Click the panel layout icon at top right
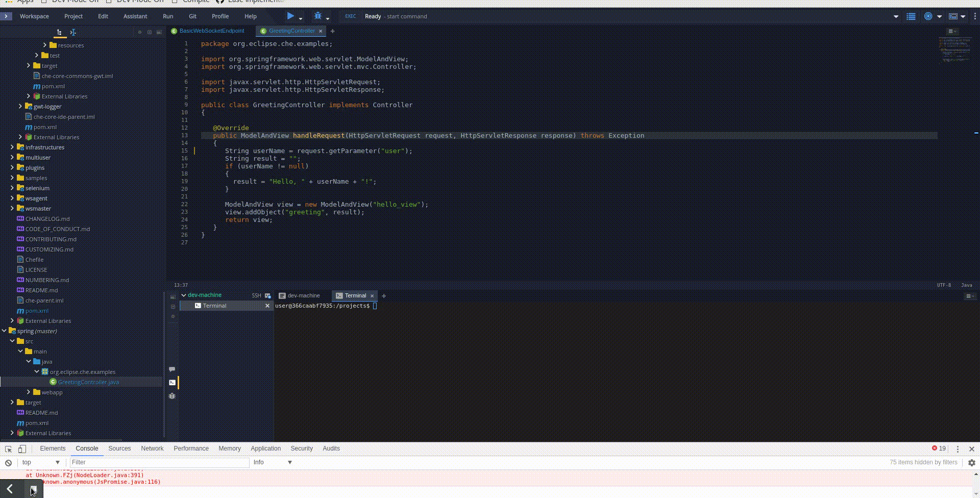 pos(952,16)
